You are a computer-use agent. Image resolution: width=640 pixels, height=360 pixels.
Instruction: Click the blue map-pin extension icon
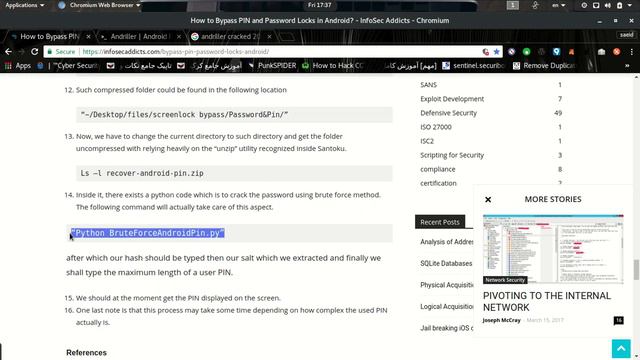(556, 52)
